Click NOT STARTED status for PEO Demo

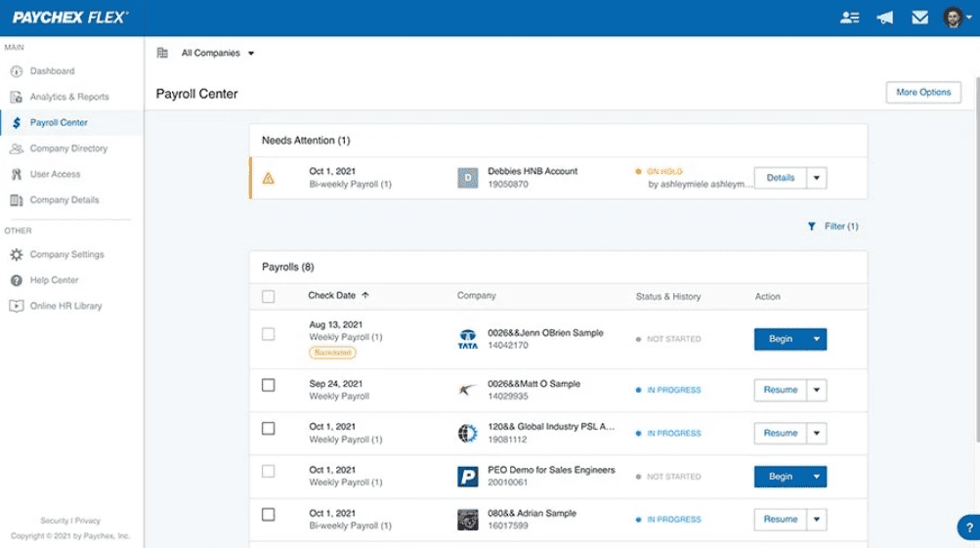[x=674, y=477]
